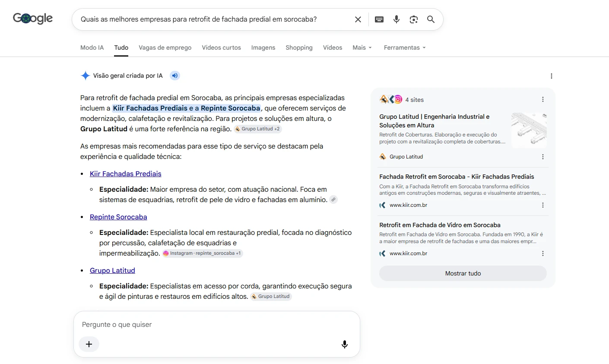Open three-dot menu for Fachada Retrofit kiir.com.br
609x364 pixels.
pyautogui.click(x=543, y=205)
